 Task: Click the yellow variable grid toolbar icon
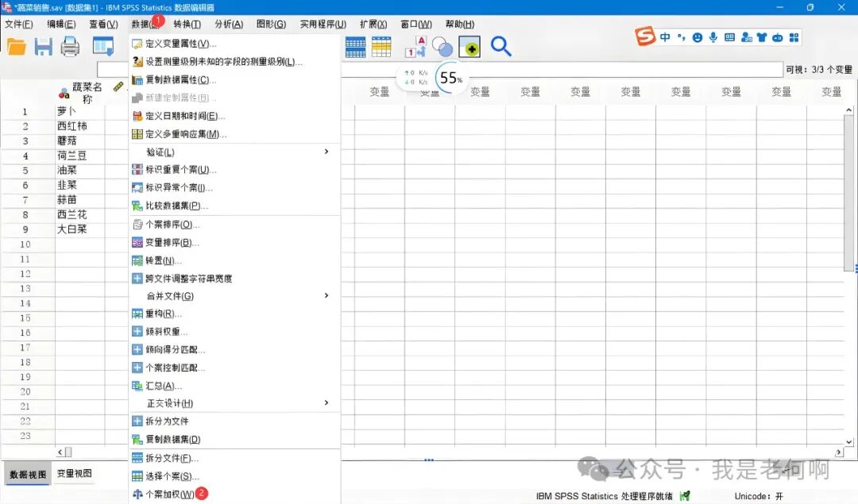[381, 47]
